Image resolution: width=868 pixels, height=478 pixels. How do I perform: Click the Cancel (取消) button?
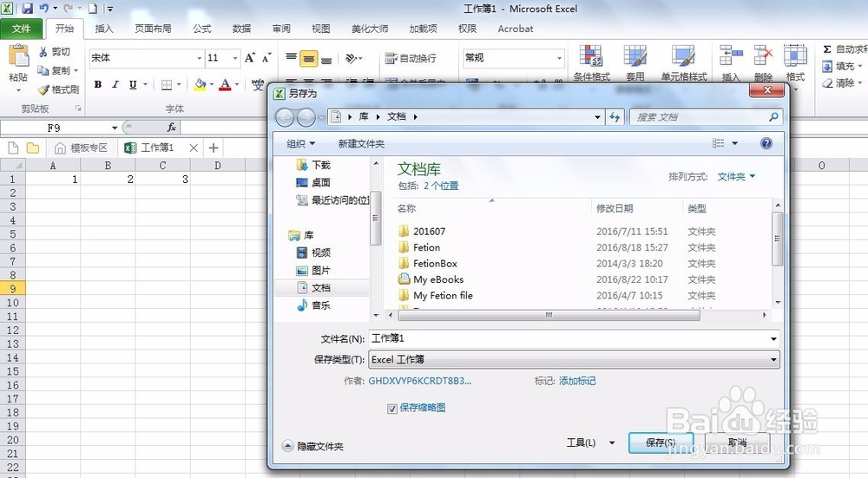point(737,442)
